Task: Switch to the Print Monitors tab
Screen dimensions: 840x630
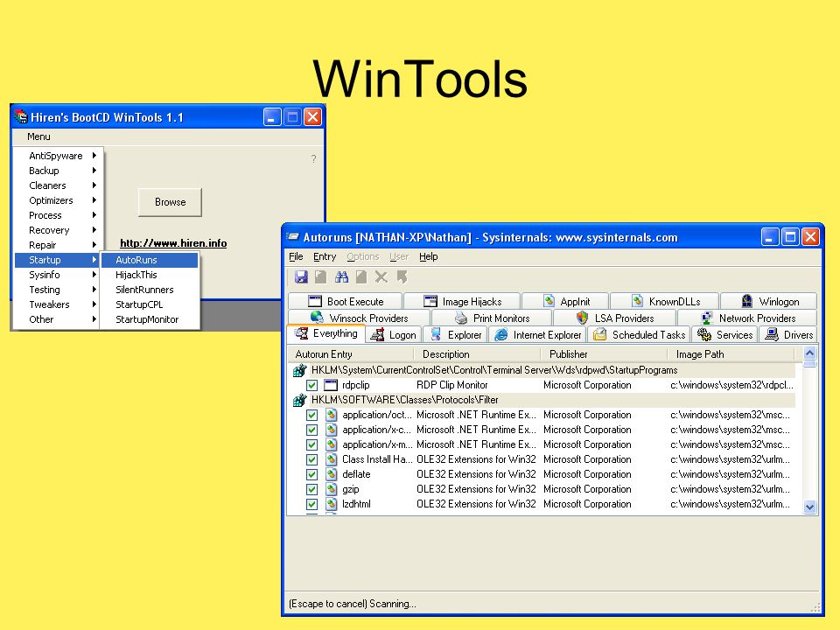Action: click(x=492, y=318)
